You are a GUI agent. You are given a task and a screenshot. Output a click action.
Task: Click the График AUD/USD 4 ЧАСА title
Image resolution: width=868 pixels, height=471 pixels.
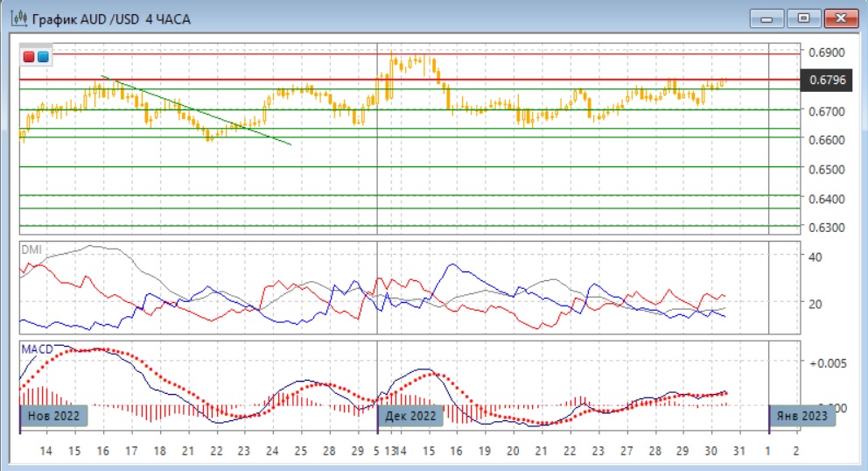click(112, 18)
